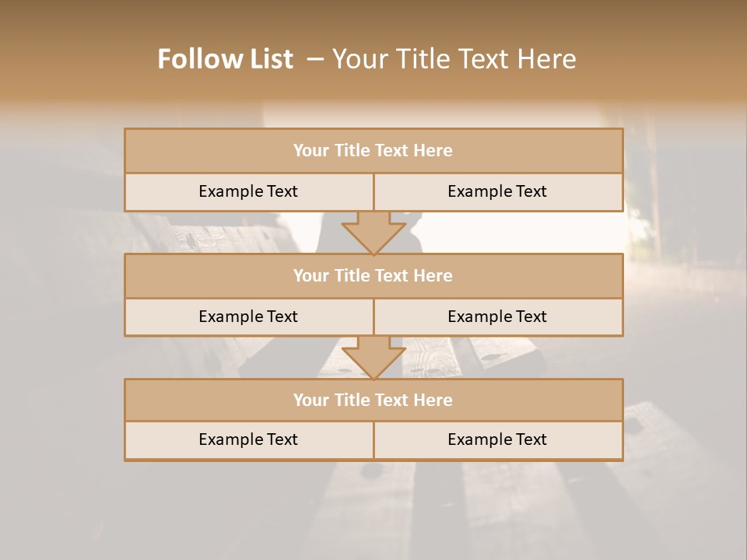
Task: Select the right Example Text cell in the top group
Action: tap(498, 192)
